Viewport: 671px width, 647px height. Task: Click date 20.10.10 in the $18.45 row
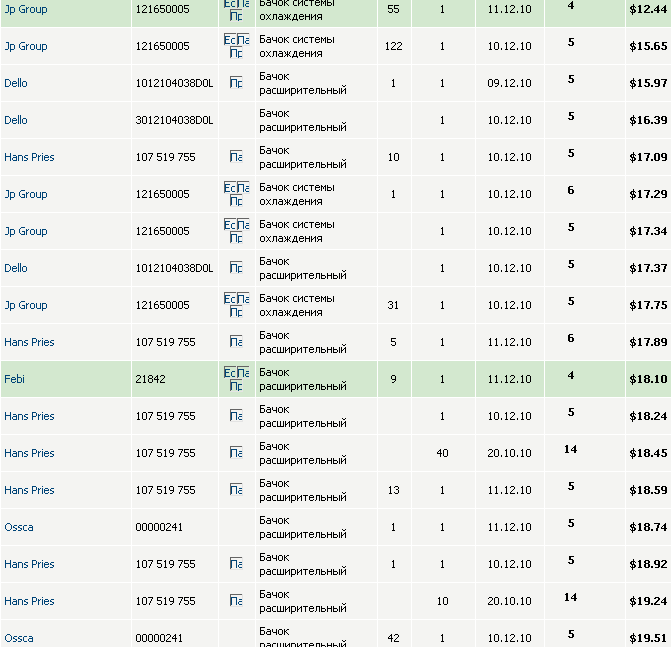pos(509,453)
